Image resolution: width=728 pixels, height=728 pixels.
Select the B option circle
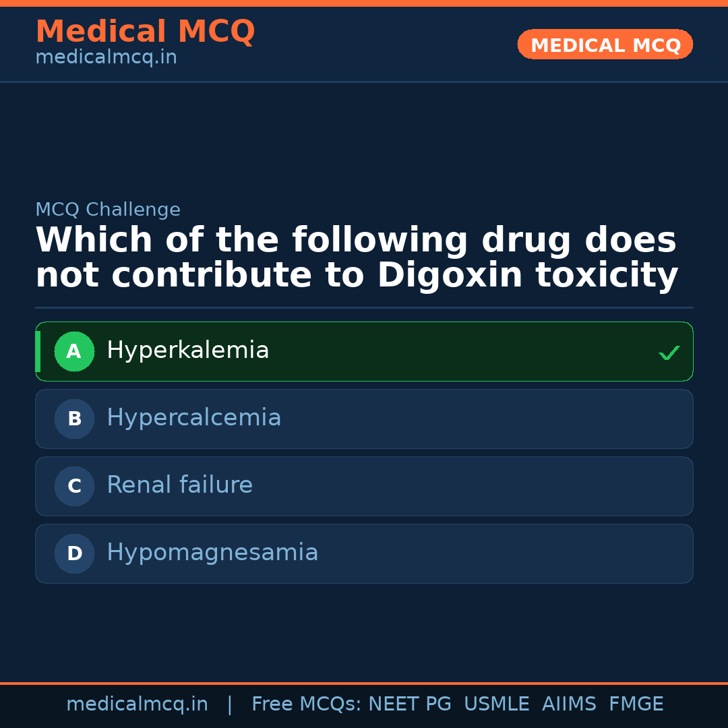tap(74, 419)
